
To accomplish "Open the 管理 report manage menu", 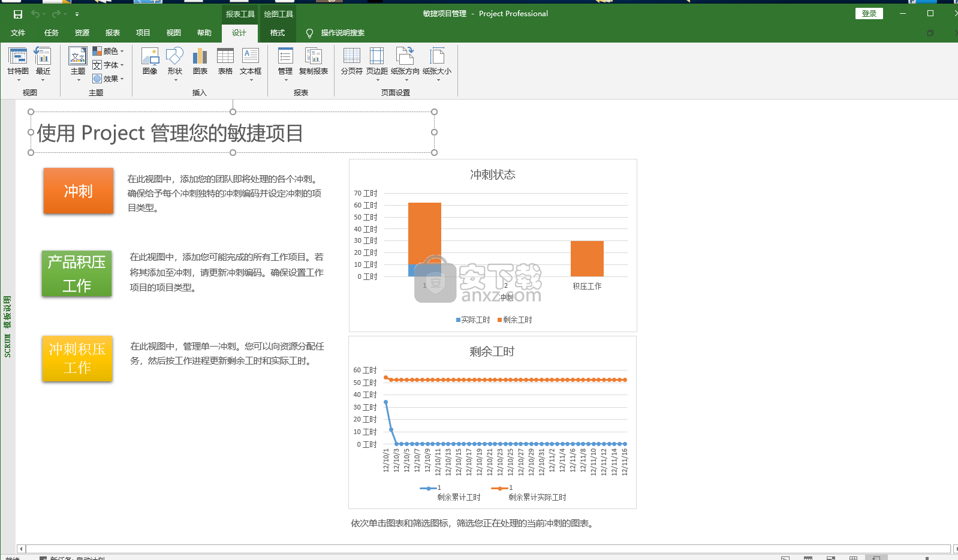I will [285, 63].
